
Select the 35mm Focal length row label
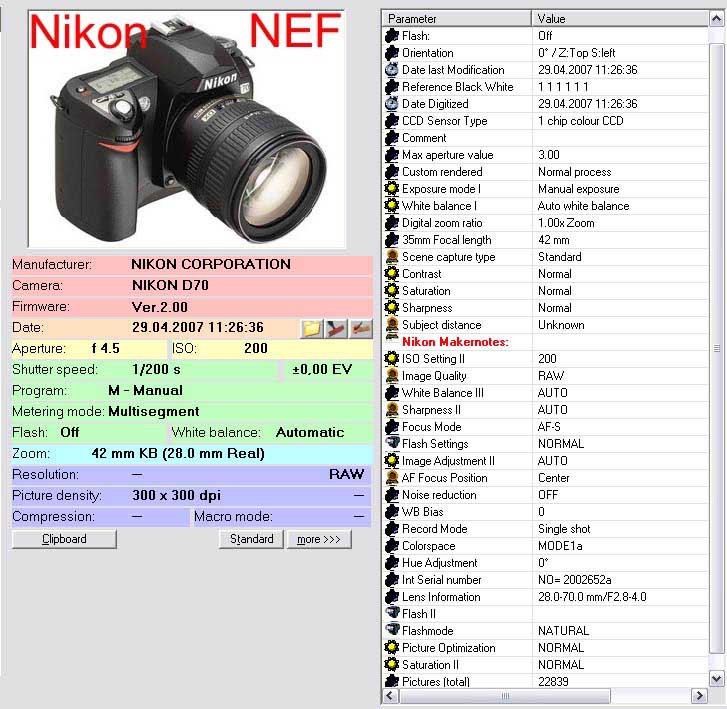(x=446, y=240)
